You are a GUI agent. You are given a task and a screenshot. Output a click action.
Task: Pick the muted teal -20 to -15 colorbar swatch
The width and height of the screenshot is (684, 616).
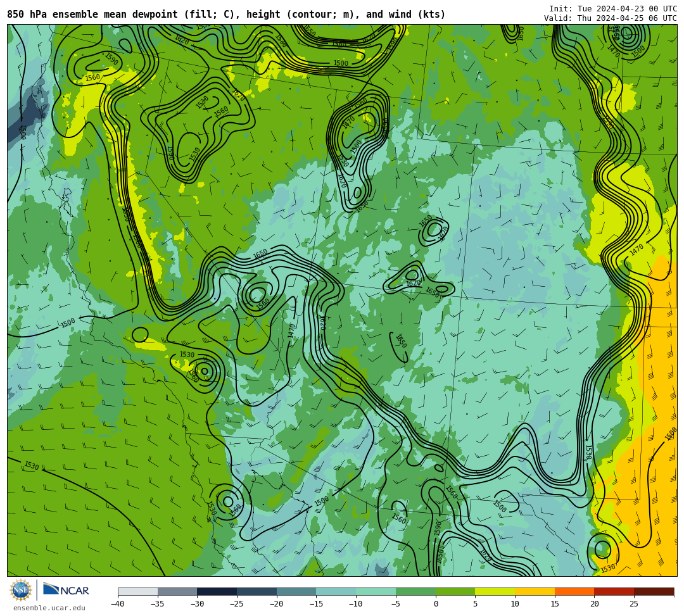296,591
